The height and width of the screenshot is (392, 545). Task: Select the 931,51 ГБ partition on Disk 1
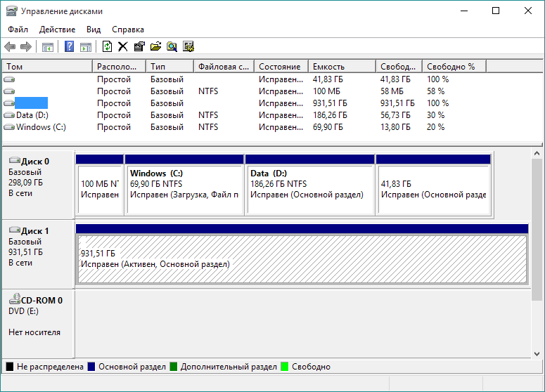pos(302,259)
